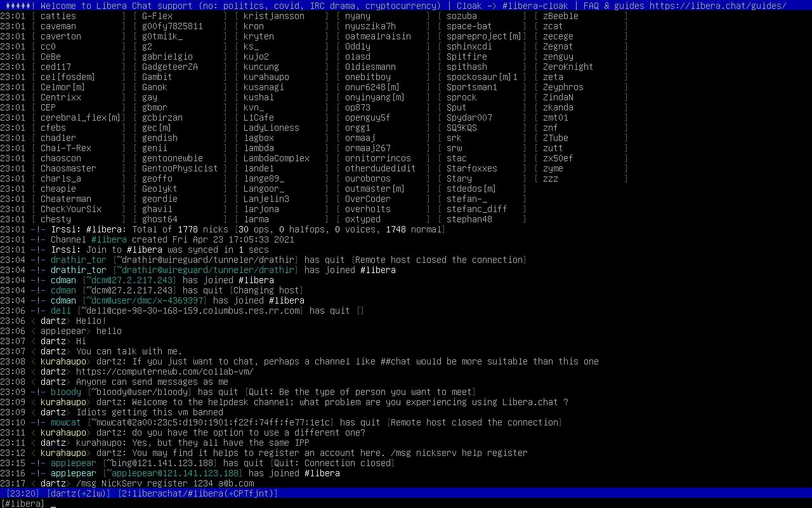Viewport: 812px width, 508px height.
Task: Click kurahaupo message mentioning ##chat
Action: point(299,361)
